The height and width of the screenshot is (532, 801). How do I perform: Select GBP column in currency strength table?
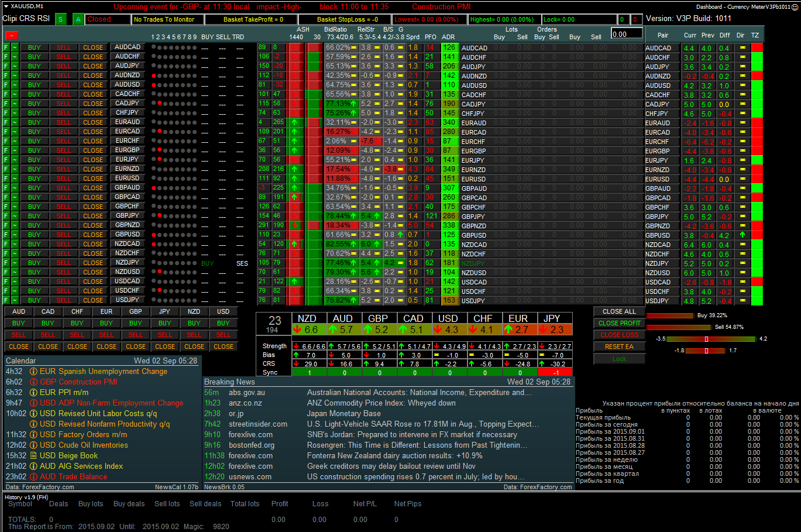[x=379, y=318]
